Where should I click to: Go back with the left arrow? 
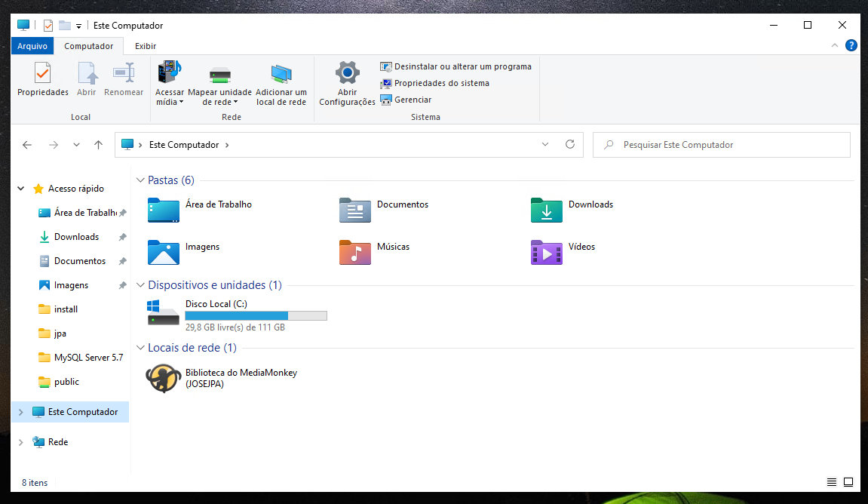click(27, 145)
